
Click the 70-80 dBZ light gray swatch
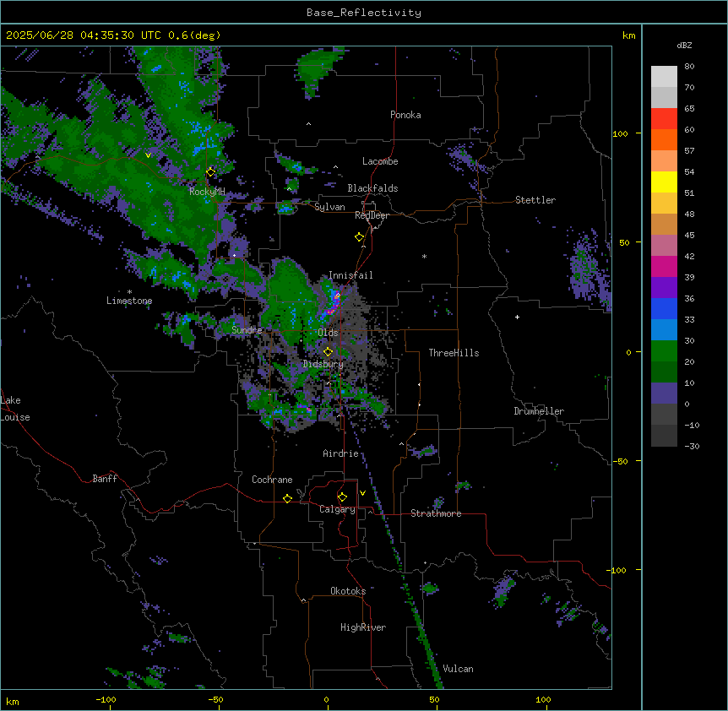pos(664,77)
